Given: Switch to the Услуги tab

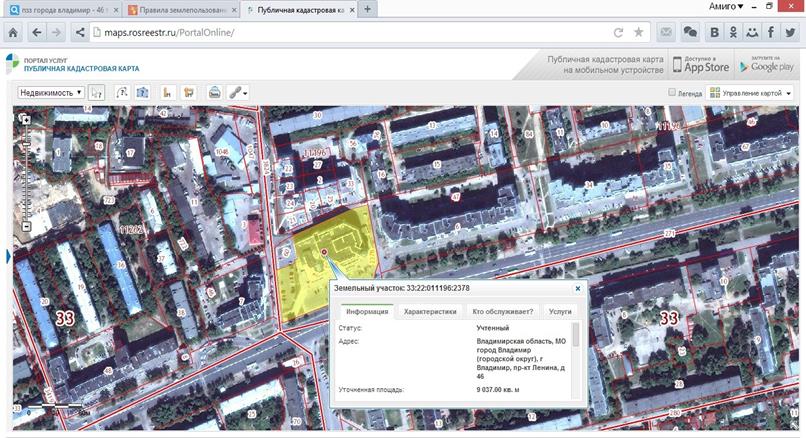Looking at the screenshot, I should [x=560, y=312].
